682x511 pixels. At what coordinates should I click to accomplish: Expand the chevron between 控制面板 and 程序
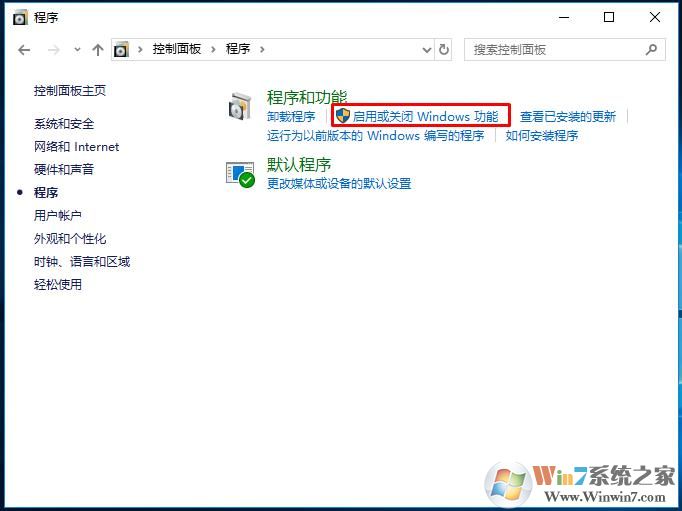click(213, 50)
